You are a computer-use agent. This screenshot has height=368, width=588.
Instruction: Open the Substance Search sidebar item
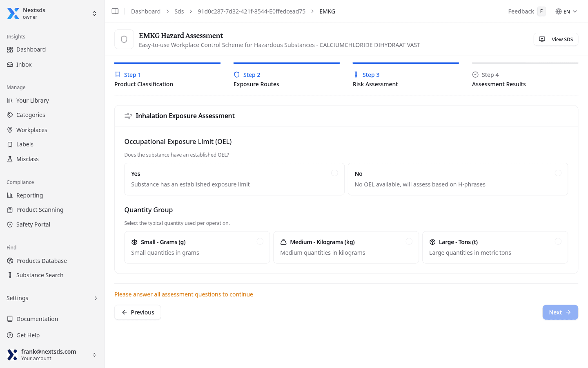pyautogui.click(x=52, y=275)
